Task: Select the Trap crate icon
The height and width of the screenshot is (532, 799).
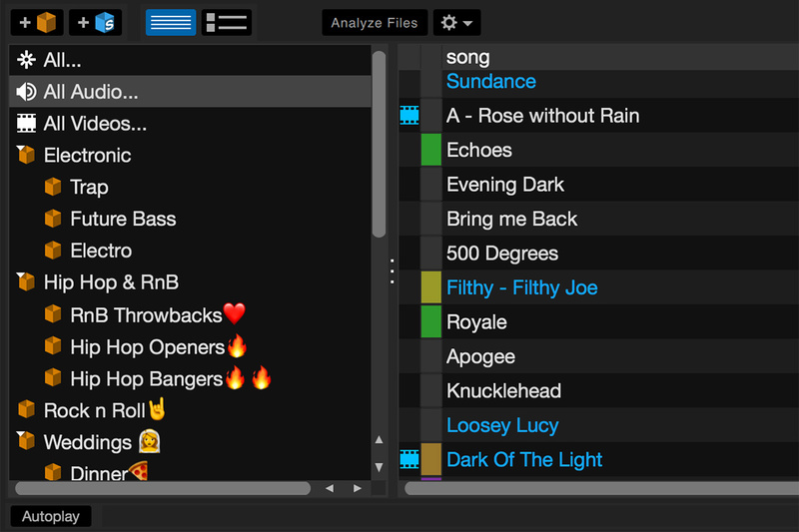Action: (53, 188)
